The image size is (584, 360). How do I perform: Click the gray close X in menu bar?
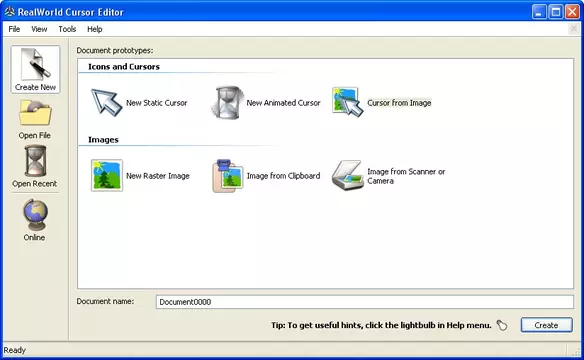coord(574,28)
